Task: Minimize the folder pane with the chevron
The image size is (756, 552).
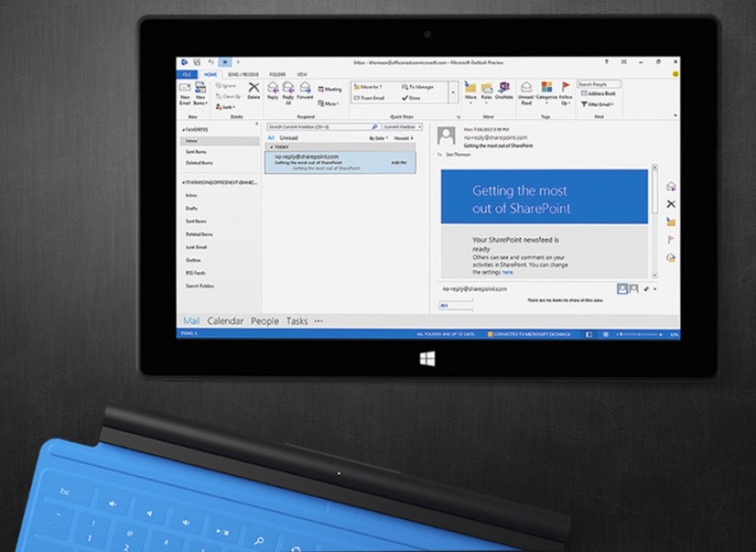Action: [256, 124]
